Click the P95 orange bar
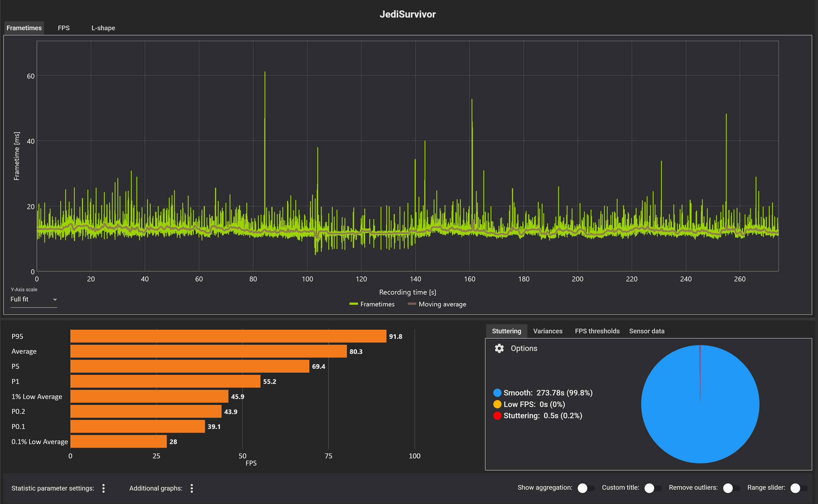The image size is (818, 504). click(x=228, y=336)
